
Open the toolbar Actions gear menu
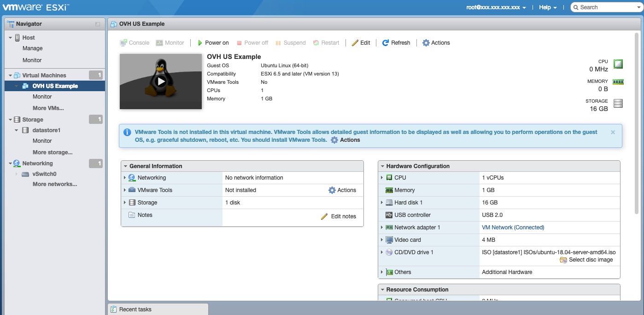click(x=436, y=43)
